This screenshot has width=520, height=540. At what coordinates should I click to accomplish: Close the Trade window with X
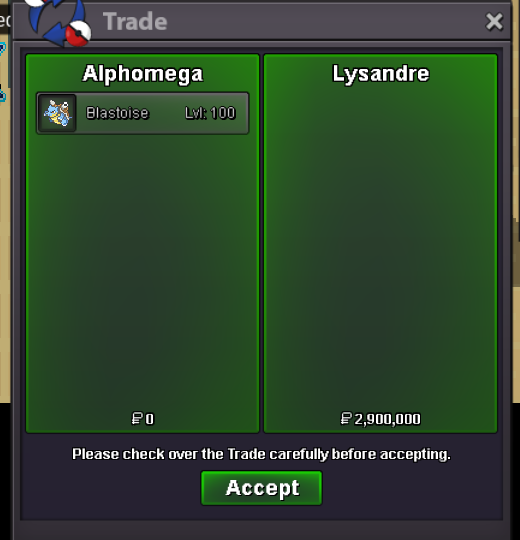494,22
